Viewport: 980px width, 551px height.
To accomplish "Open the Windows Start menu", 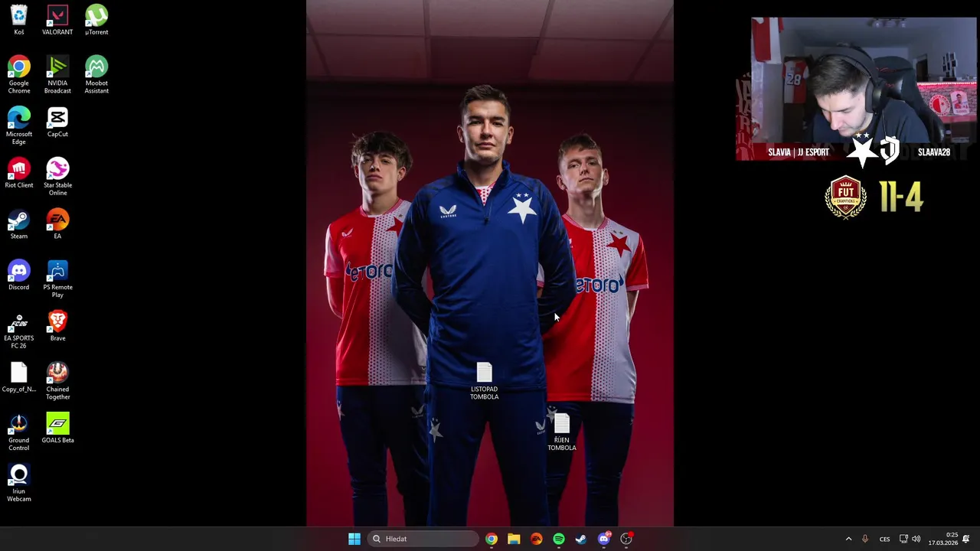I will click(354, 539).
